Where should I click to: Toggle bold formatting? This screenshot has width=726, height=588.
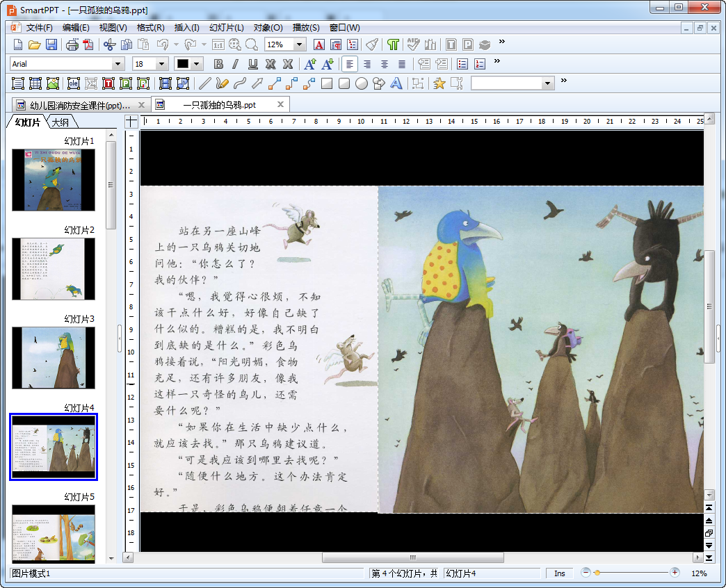pyautogui.click(x=218, y=64)
